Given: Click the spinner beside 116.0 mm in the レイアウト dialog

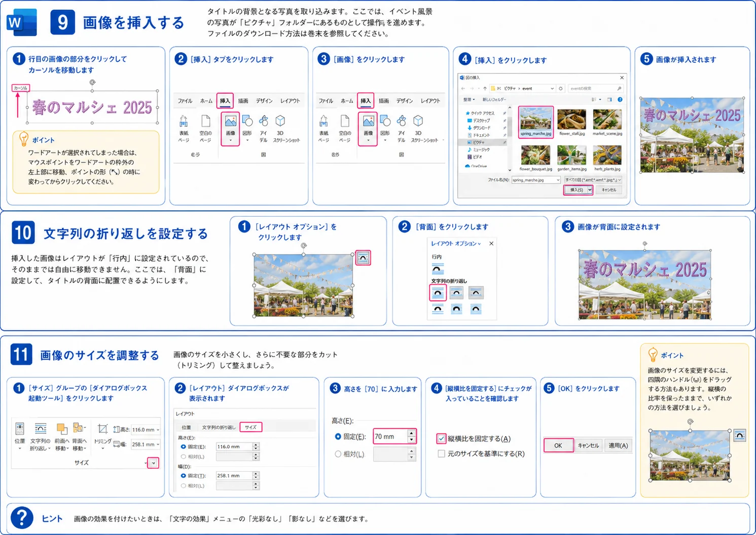Looking at the screenshot, I should 256,447.
